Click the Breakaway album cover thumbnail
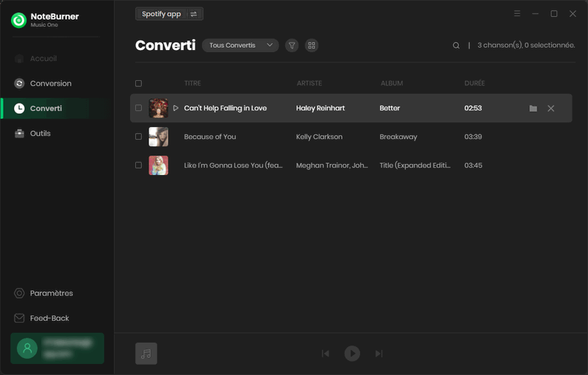Viewport: 588px width, 375px height. [x=158, y=137]
